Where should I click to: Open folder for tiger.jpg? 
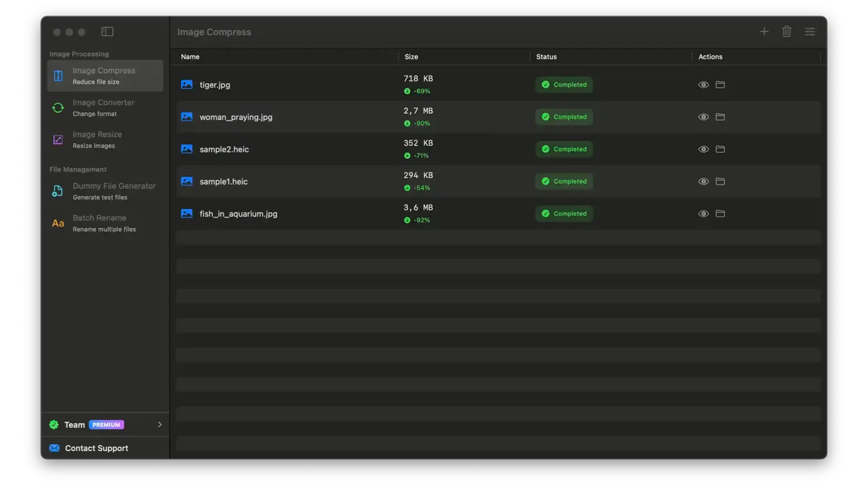pos(720,84)
